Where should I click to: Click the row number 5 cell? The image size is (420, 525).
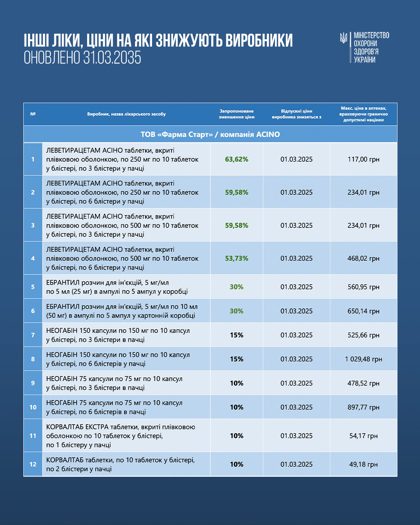(x=33, y=287)
